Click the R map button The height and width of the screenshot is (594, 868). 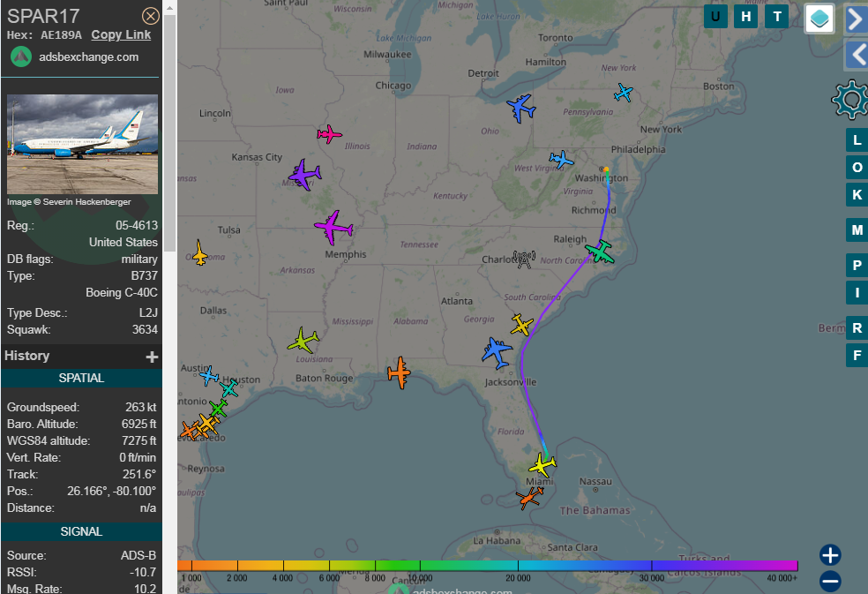[857, 328]
